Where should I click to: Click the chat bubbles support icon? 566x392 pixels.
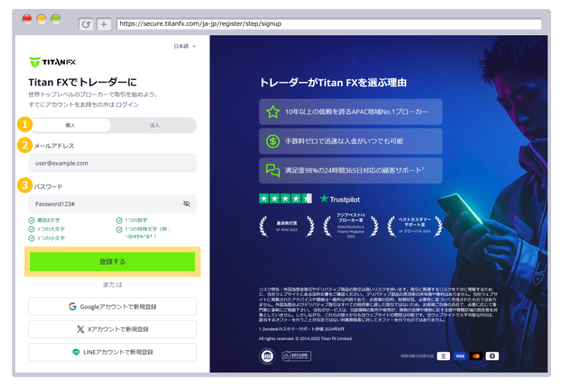tap(273, 170)
